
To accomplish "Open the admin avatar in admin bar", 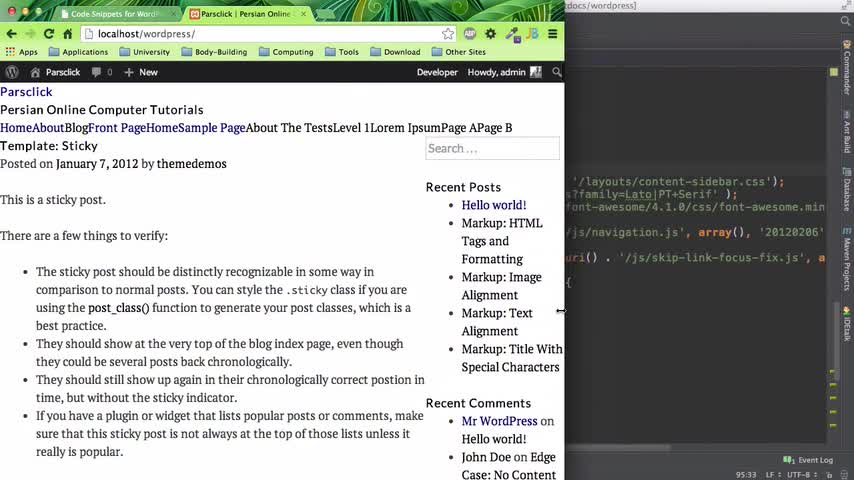I will coord(536,72).
